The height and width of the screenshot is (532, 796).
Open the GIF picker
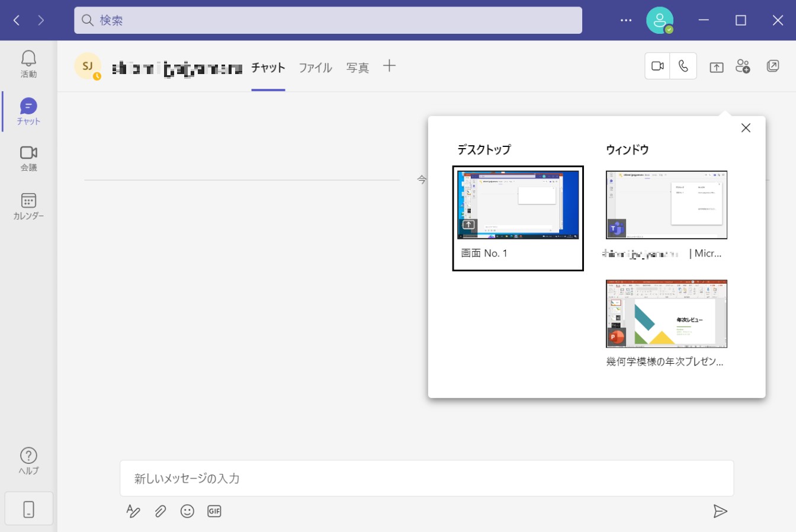[x=214, y=511]
